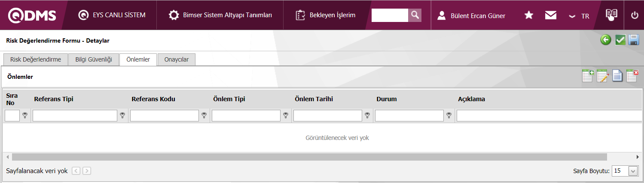Click the power logout icon
The width and height of the screenshot is (644, 183).
(635, 16)
